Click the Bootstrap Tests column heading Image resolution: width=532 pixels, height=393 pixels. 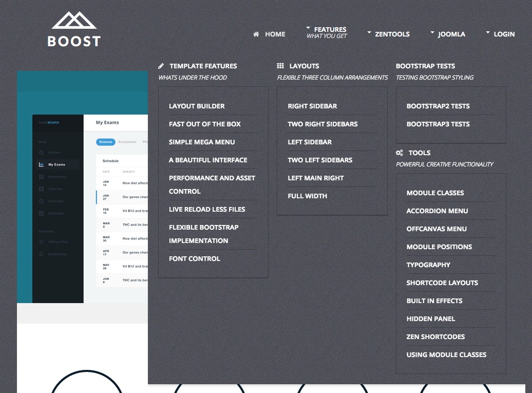pos(425,66)
